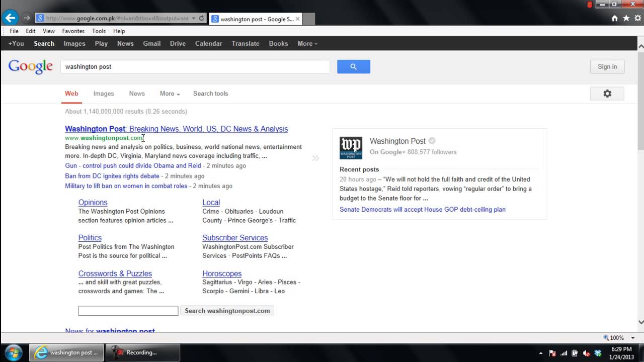Open the File menu
The height and width of the screenshot is (362, 644).
[x=14, y=31]
